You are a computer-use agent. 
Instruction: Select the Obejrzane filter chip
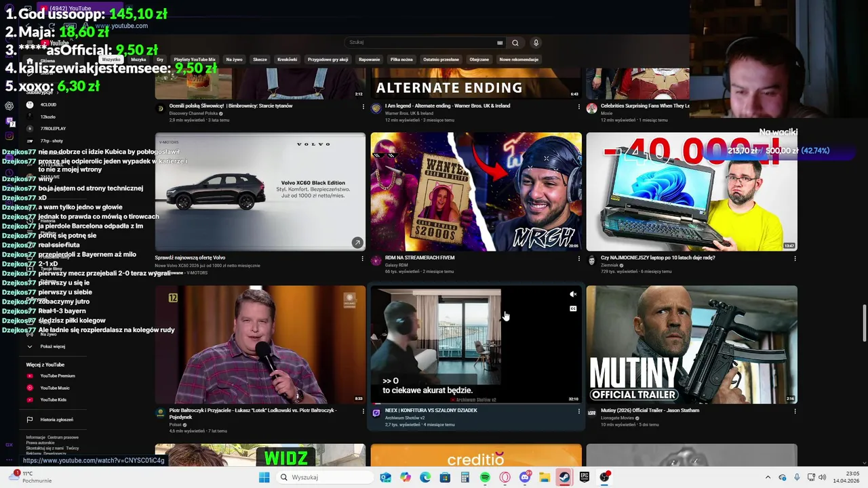479,60
